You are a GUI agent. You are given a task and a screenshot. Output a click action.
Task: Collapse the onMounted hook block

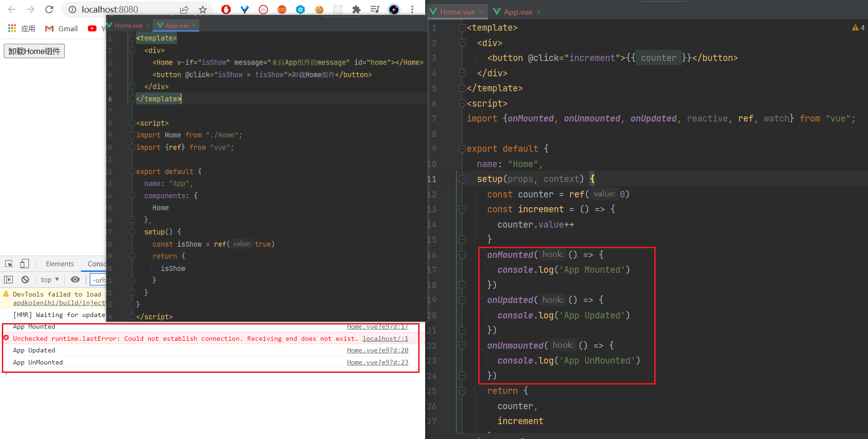point(462,255)
